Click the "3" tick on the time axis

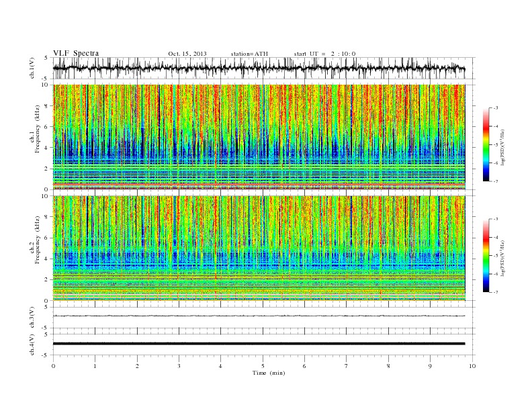point(179,366)
